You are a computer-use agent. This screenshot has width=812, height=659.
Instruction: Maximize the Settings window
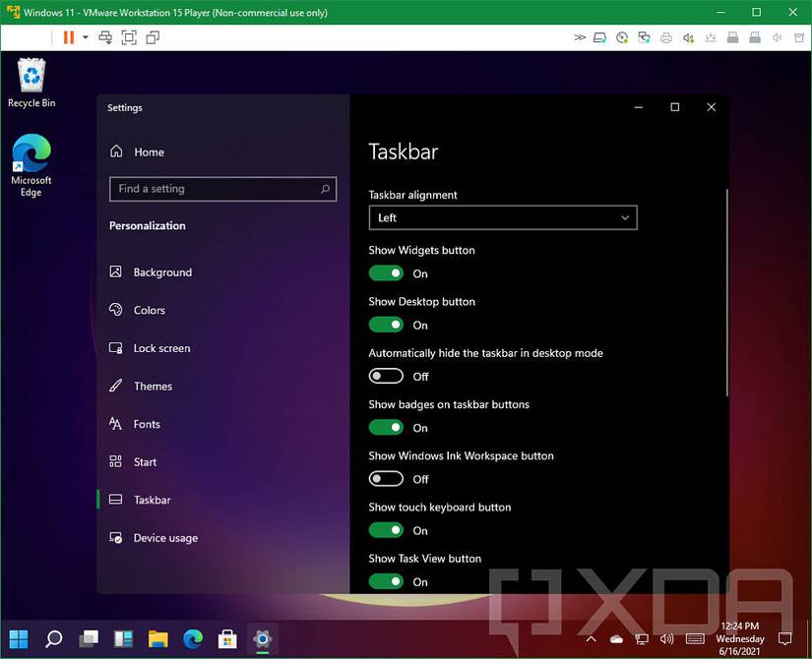coord(675,107)
